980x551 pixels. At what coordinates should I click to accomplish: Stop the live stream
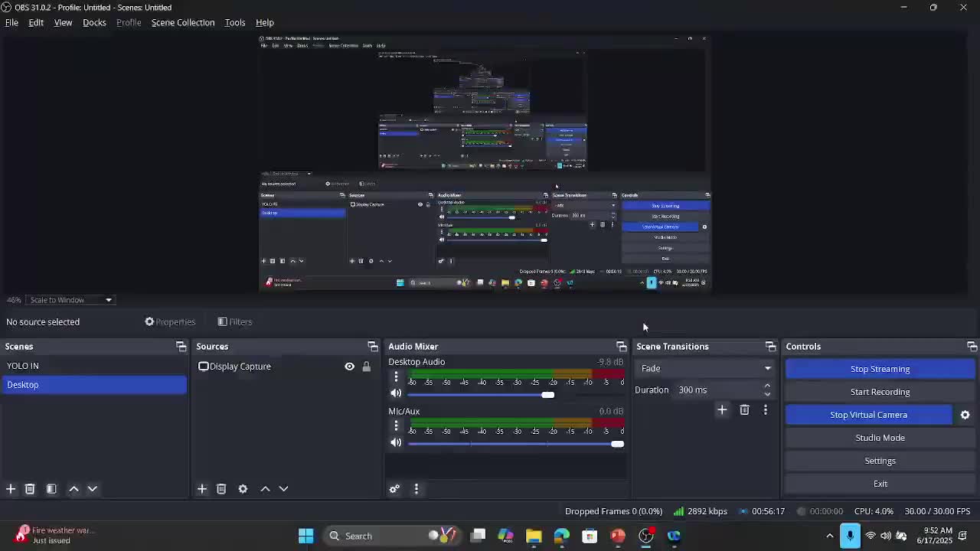click(x=880, y=369)
